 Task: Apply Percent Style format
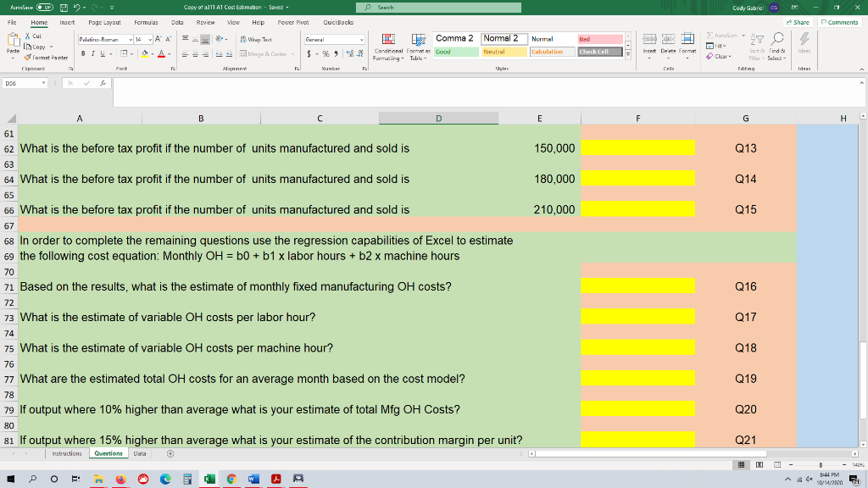[326, 53]
